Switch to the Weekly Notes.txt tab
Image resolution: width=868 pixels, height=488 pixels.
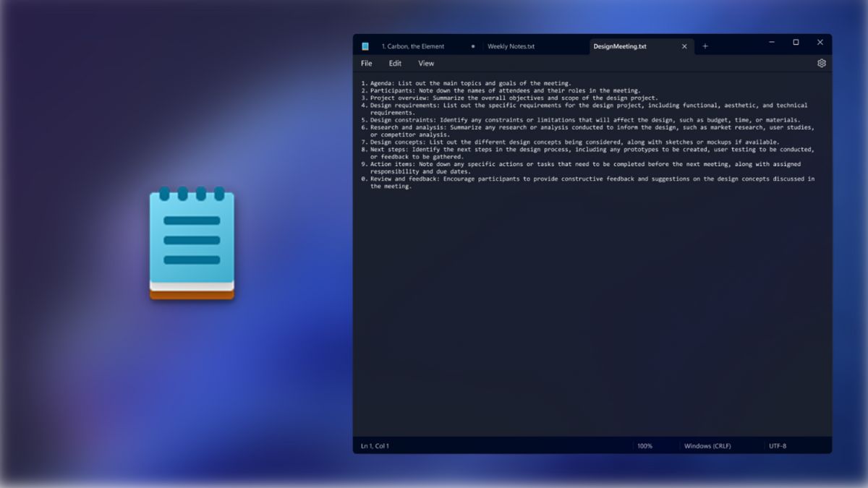511,46
